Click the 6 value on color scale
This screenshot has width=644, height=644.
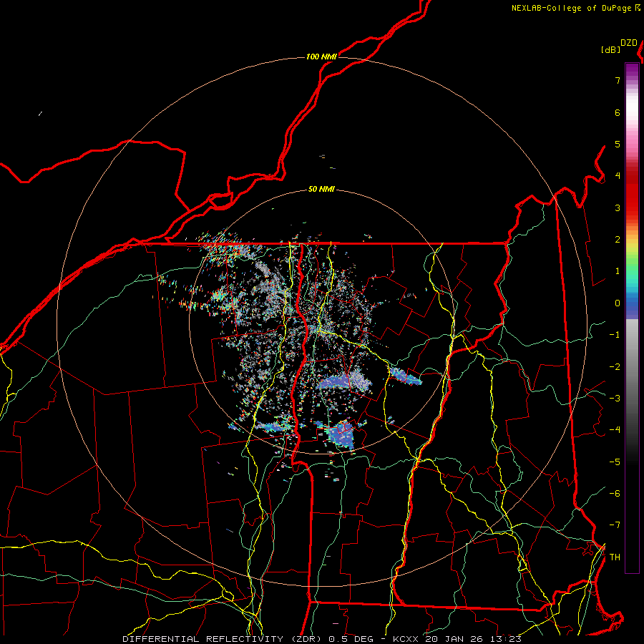(x=618, y=112)
